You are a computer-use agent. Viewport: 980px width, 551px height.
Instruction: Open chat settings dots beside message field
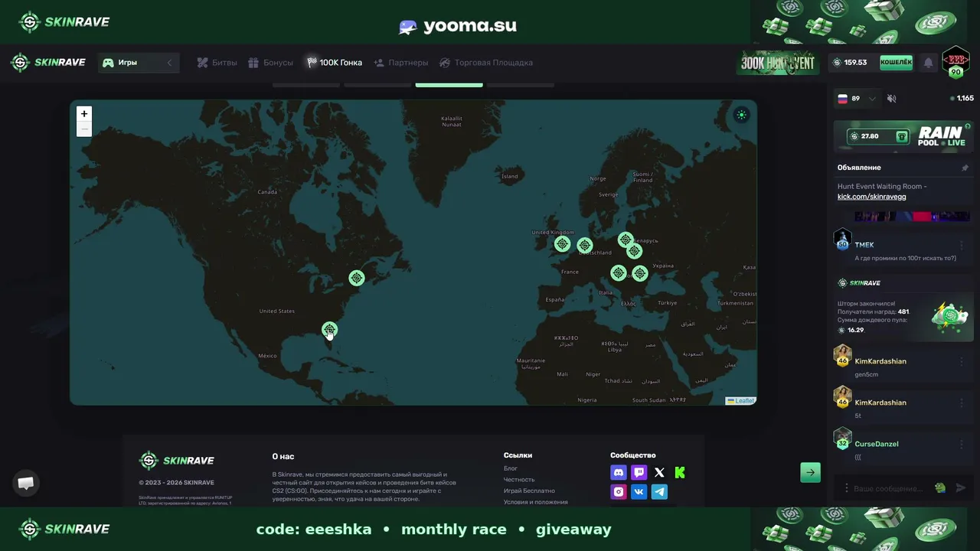point(846,488)
